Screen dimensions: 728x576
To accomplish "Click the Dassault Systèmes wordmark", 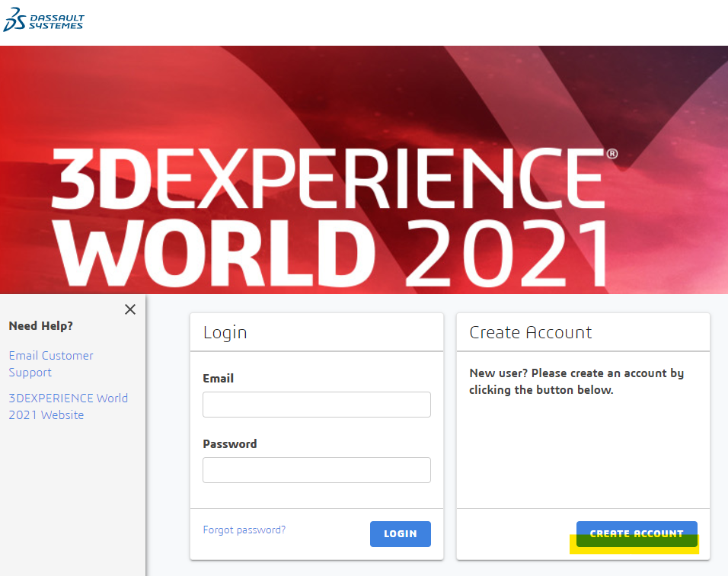I will [x=56, y=21].
